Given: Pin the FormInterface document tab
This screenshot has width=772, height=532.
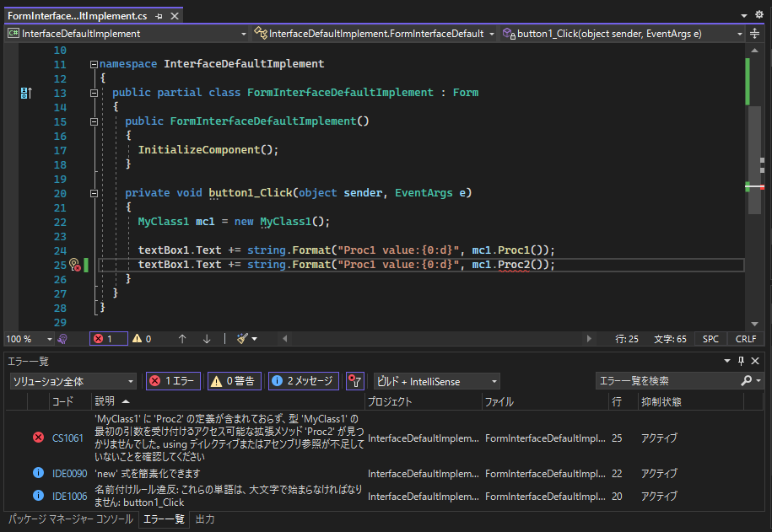Looking at the screenshot, I should coord(159,16).
